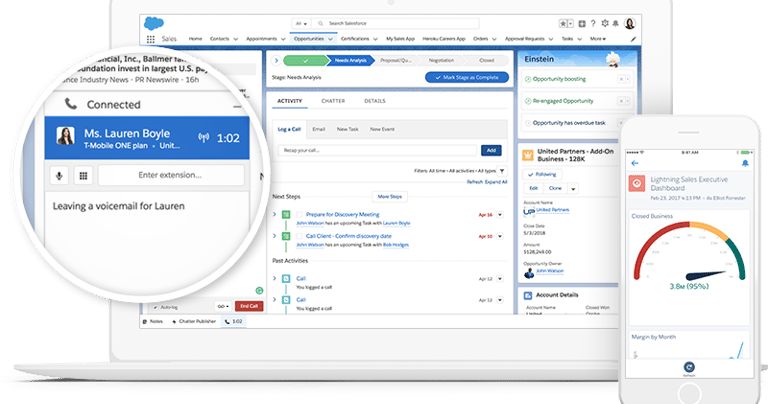Open the Apr 16 task action dropdown
This screenshot has width=768, height=404.
coord(500,214)
